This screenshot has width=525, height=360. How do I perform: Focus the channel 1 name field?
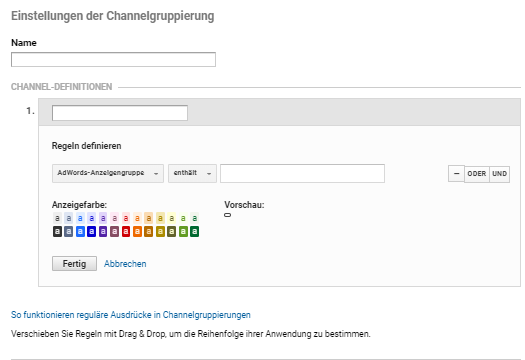[x=120, y=113]
